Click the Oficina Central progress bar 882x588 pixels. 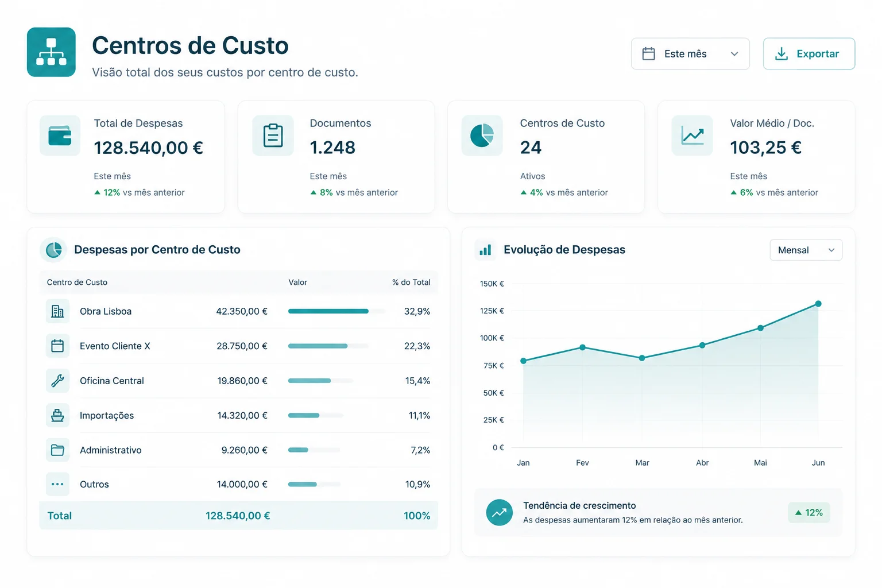tap(321, 381)
